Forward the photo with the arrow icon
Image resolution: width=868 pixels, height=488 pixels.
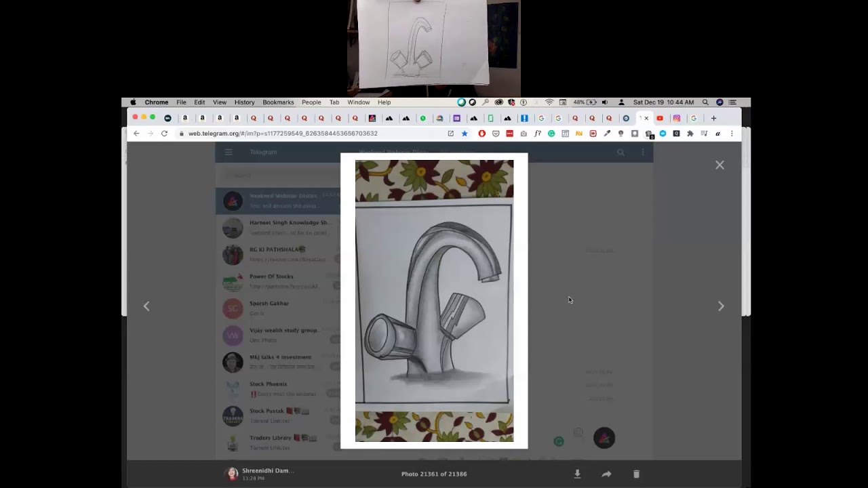pyautogui.click(x=606, y=474)
